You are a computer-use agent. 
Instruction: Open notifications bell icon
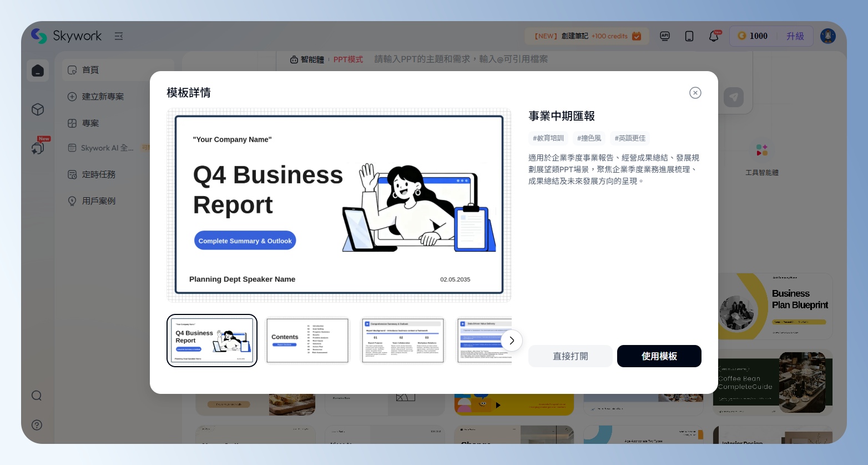pyautogui.click(x=714, y=37)
